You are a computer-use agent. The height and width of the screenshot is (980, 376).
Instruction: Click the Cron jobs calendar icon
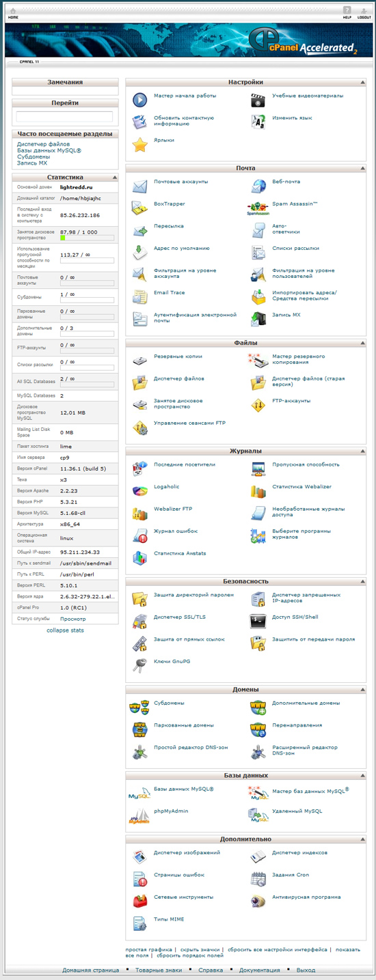click(x=258, y=878)
